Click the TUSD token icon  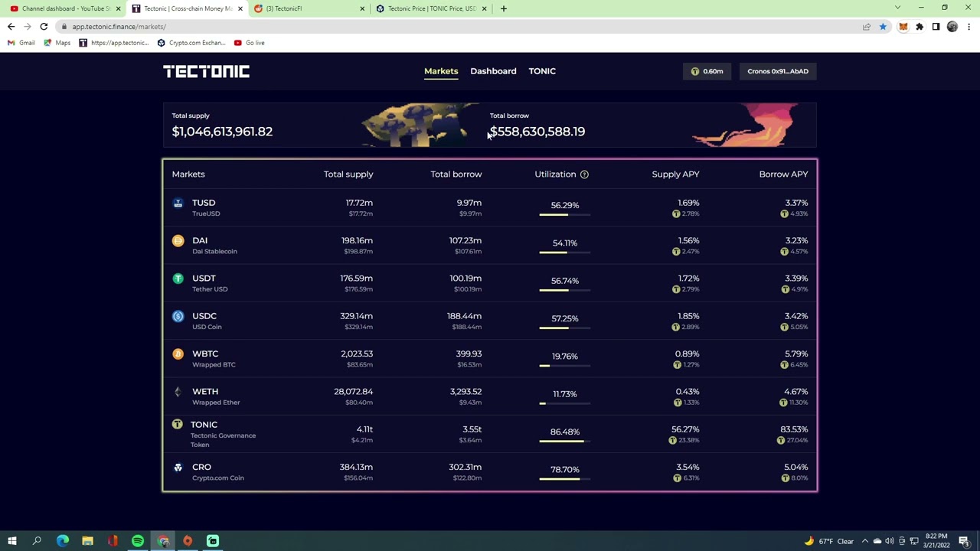178,203
